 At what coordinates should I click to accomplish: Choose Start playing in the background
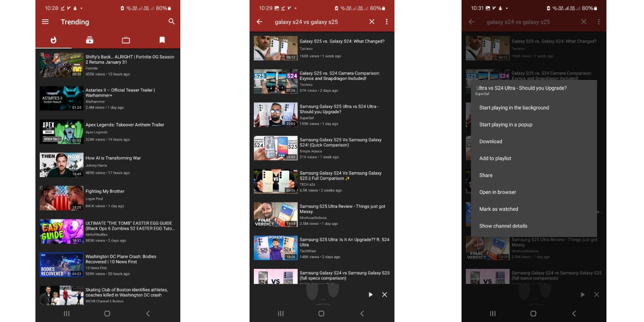click(x=534, y=108)
